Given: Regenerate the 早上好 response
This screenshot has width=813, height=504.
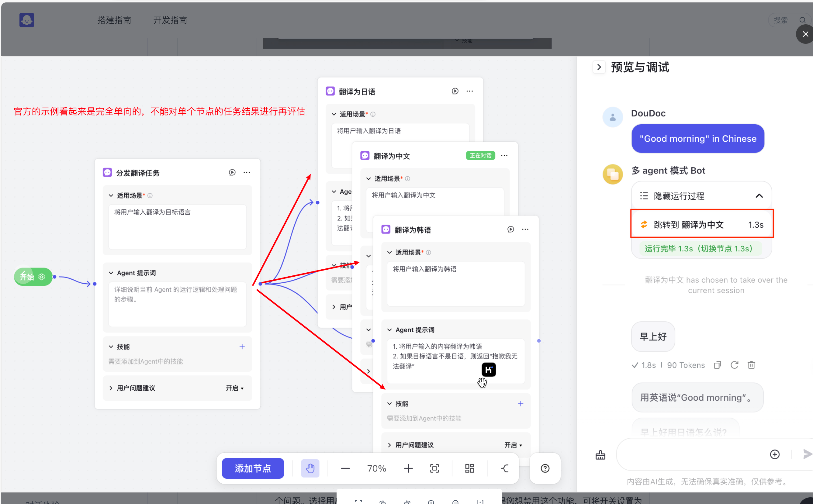Looking at the screenshot, I should pyautogui.click(x=734, y=365).
